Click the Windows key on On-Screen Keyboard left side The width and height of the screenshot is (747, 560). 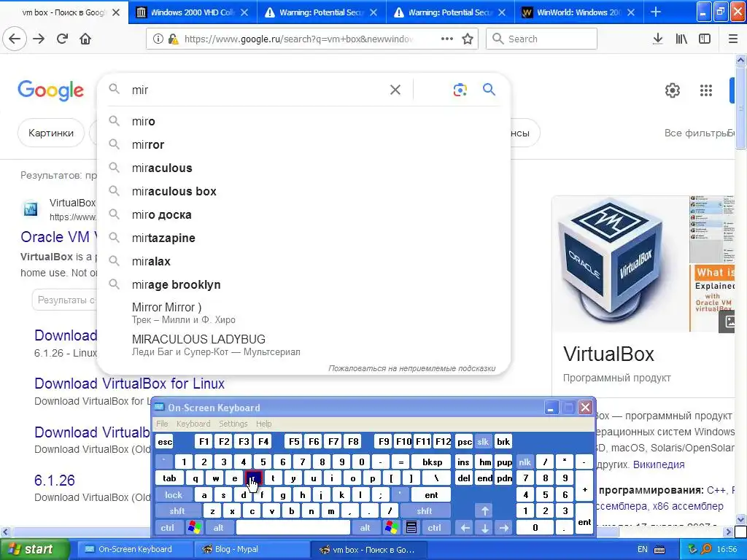(x=194, y=527)
